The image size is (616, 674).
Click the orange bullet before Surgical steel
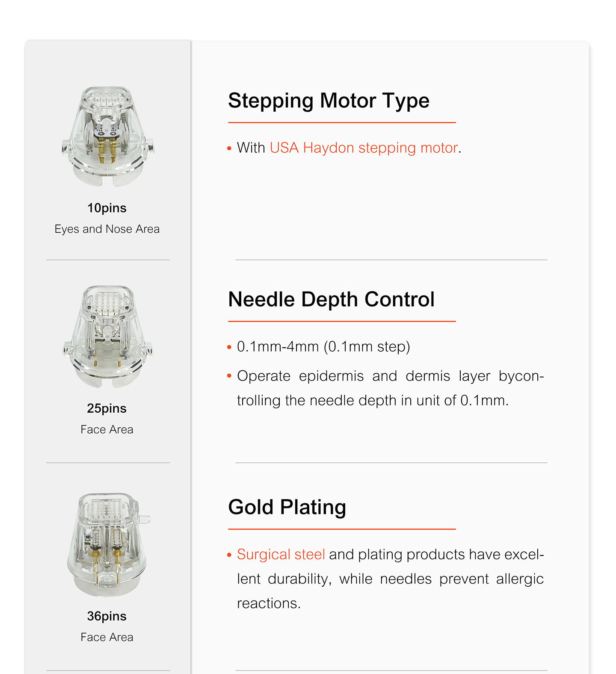point(229,556)
